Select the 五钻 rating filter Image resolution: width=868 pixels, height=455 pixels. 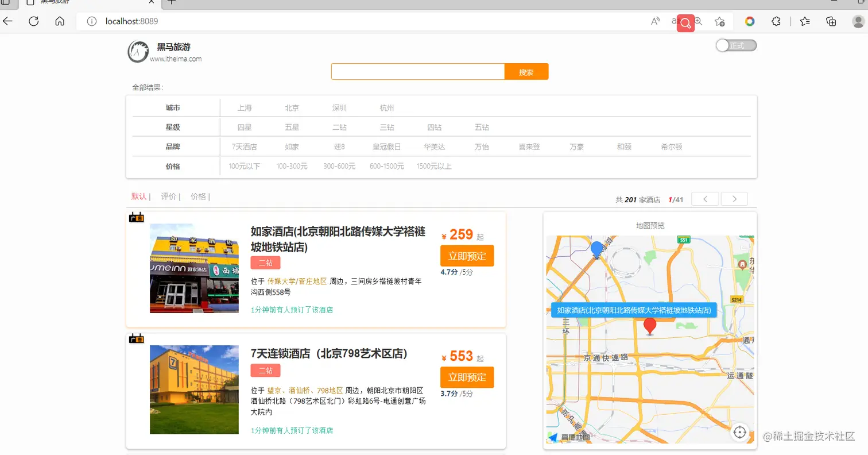pos(482,128)
